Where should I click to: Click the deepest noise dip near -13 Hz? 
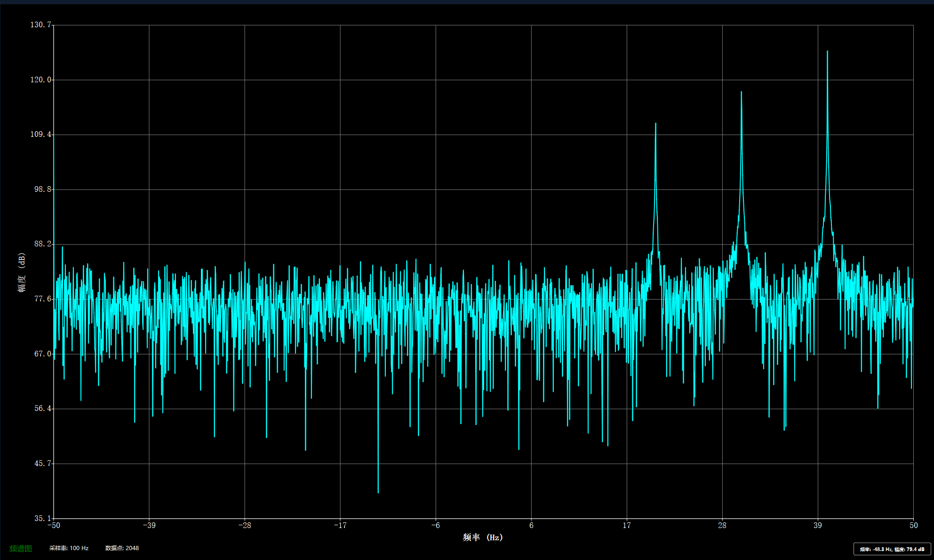[378, 491]
